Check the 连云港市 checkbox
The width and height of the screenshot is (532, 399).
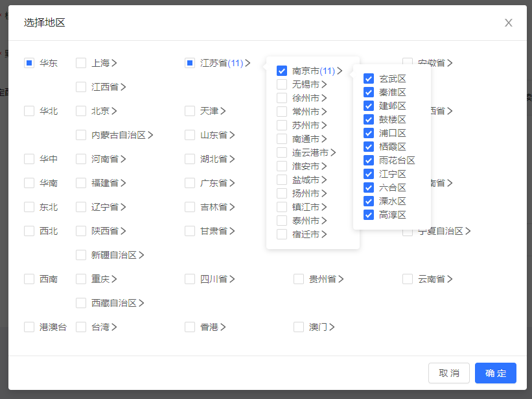(282, 152)
